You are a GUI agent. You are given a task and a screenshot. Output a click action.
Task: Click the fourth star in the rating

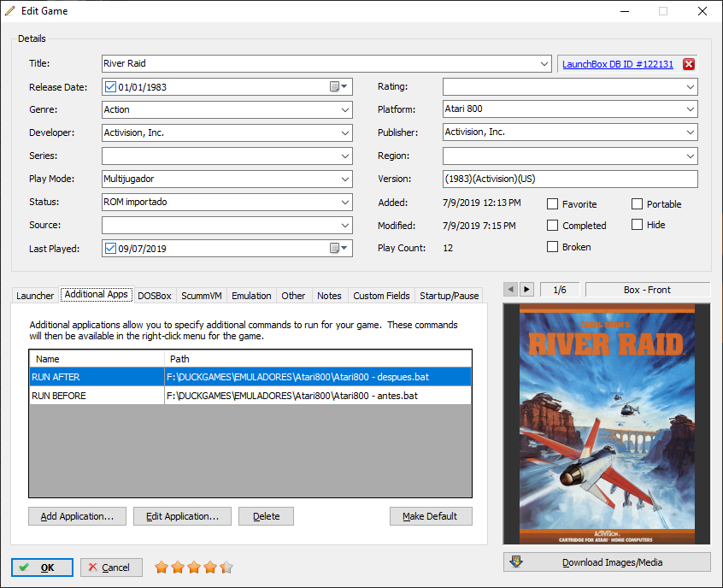210,567
